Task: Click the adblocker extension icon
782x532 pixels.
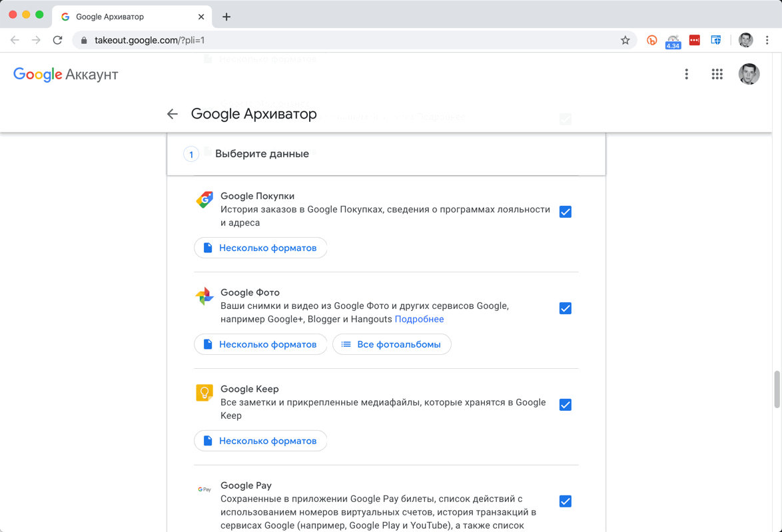Action: tap(651, 40)
